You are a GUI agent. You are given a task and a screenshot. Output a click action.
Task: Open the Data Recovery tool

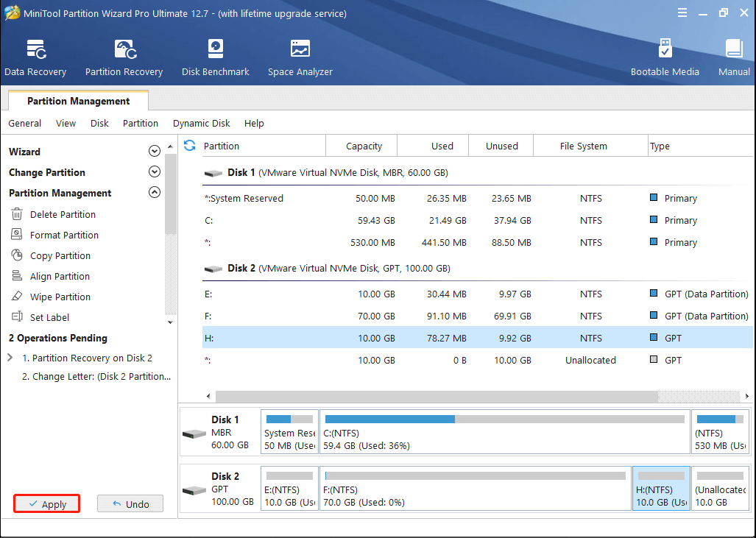[35, 58]
